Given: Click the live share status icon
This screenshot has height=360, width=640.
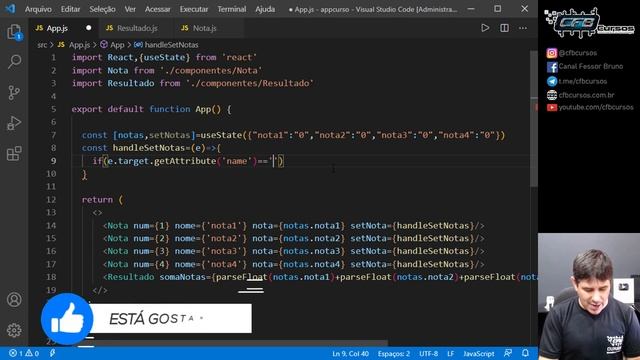Looking at the screenshot, I should click(x=53, y=353).
